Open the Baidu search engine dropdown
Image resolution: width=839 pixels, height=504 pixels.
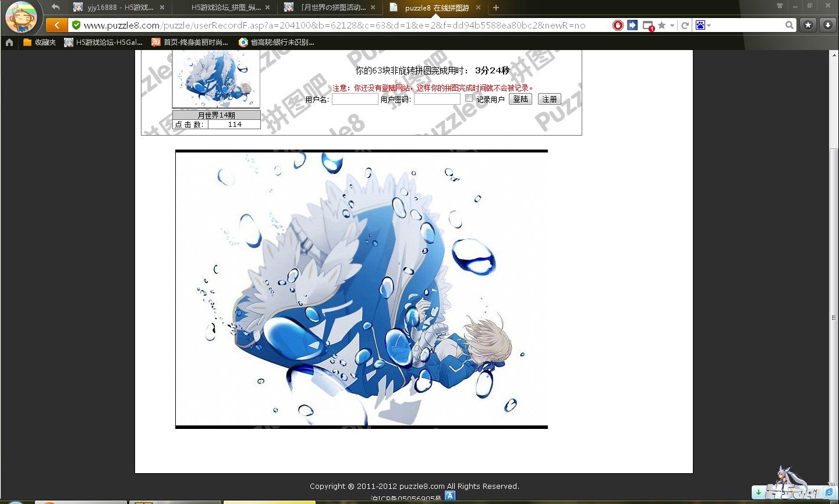coord(703,25)
